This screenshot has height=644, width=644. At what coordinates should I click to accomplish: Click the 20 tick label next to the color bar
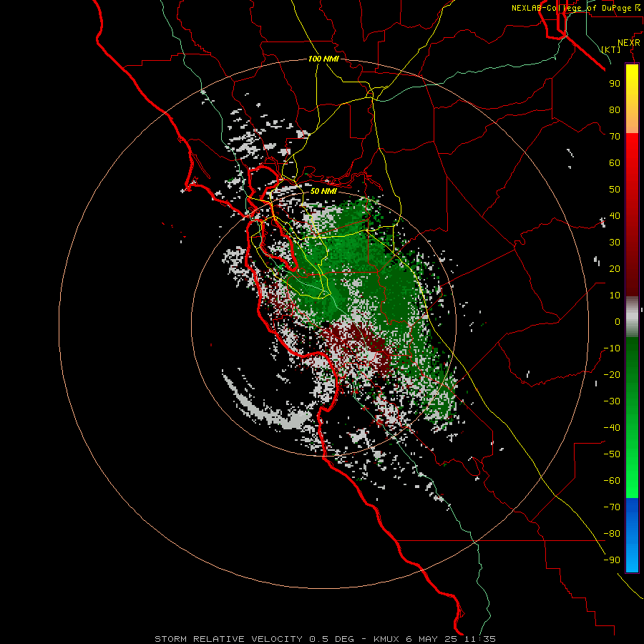(615, 268)
